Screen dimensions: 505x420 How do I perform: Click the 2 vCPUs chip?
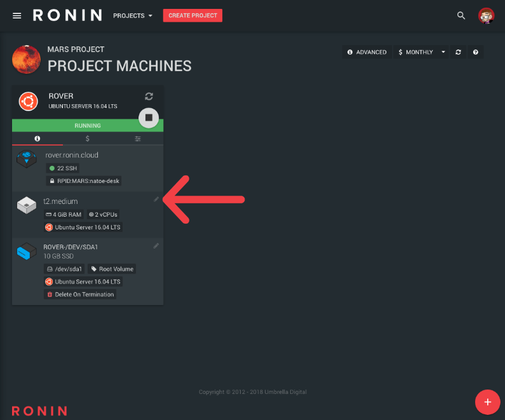103,215
